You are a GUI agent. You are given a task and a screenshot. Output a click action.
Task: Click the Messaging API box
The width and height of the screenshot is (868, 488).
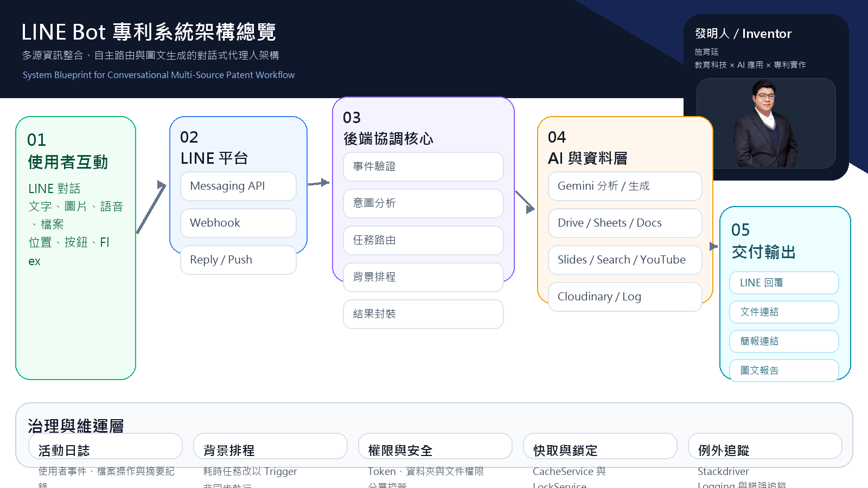(238, 186)
